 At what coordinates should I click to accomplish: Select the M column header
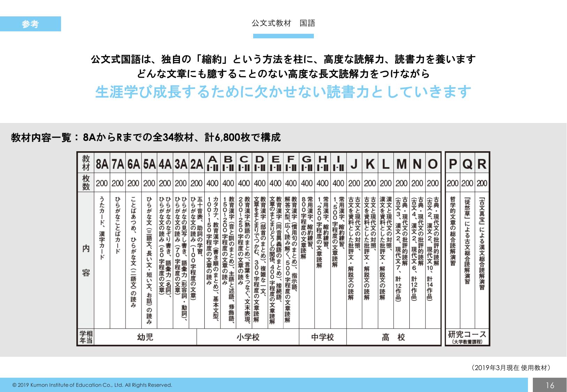[401, 163]
